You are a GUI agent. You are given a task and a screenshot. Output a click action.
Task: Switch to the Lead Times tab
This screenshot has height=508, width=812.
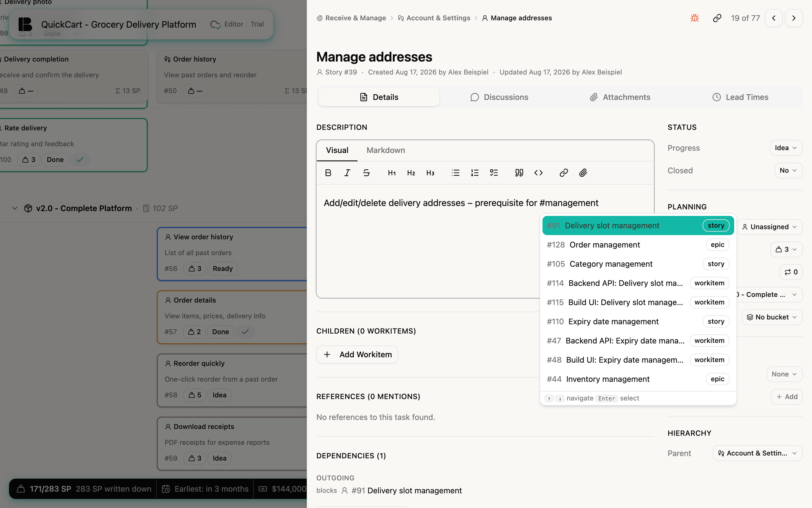pos(740,97)
